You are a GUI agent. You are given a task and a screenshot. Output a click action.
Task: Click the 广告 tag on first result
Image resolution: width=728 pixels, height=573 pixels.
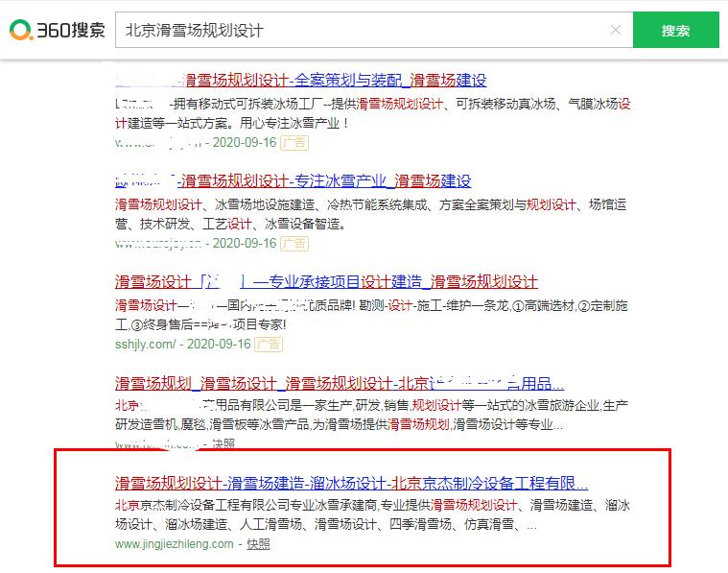294,143
